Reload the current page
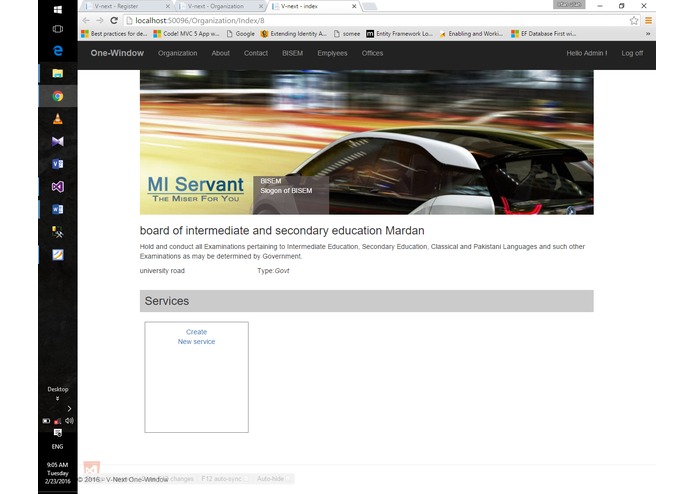The height and width of the screenshot is (494, 695). 114,20
